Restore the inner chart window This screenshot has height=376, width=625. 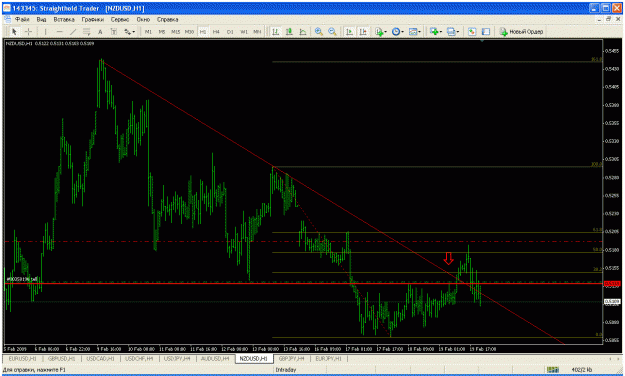pos(609,19)
